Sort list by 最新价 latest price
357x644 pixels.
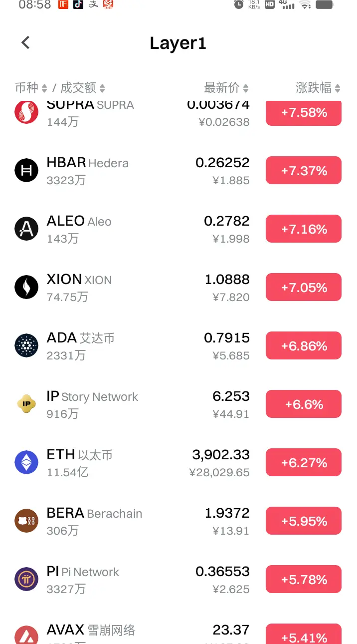coord(226,88)
